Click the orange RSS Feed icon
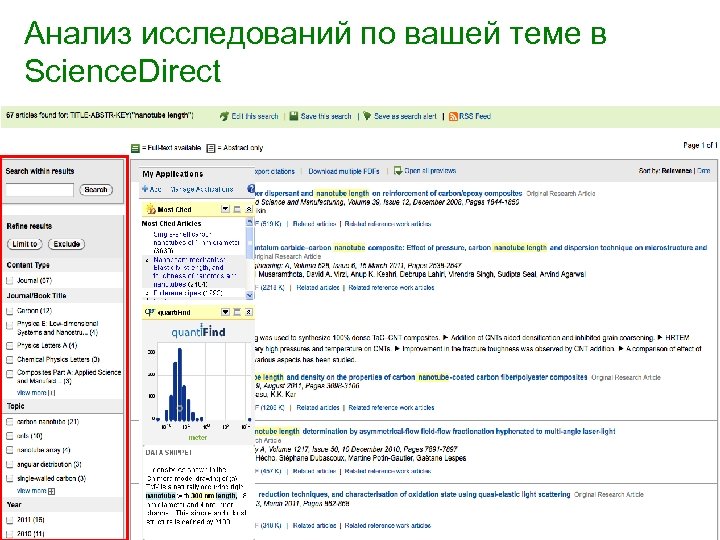 tap(453, 116)
